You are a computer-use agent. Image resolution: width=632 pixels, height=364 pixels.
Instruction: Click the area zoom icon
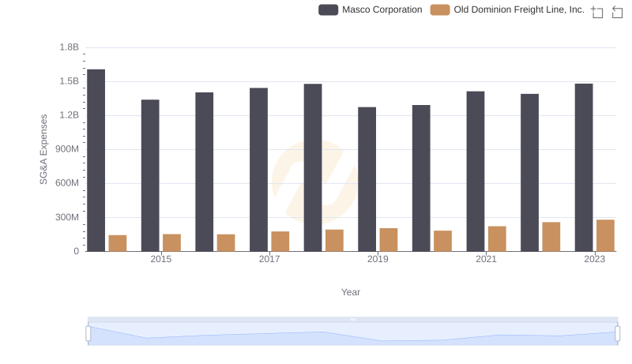tap(597, 12)
